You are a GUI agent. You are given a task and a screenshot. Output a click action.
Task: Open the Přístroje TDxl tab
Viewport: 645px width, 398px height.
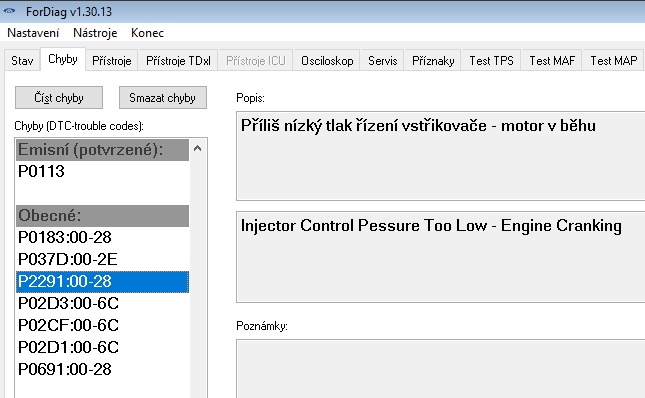click(178, 60)
